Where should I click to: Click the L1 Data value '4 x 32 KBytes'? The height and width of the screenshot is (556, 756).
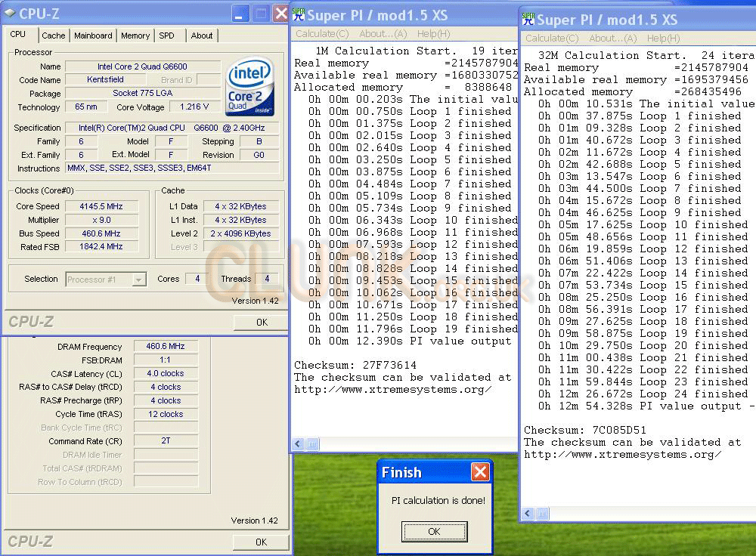pyautogui.click(x=240, y=206)
